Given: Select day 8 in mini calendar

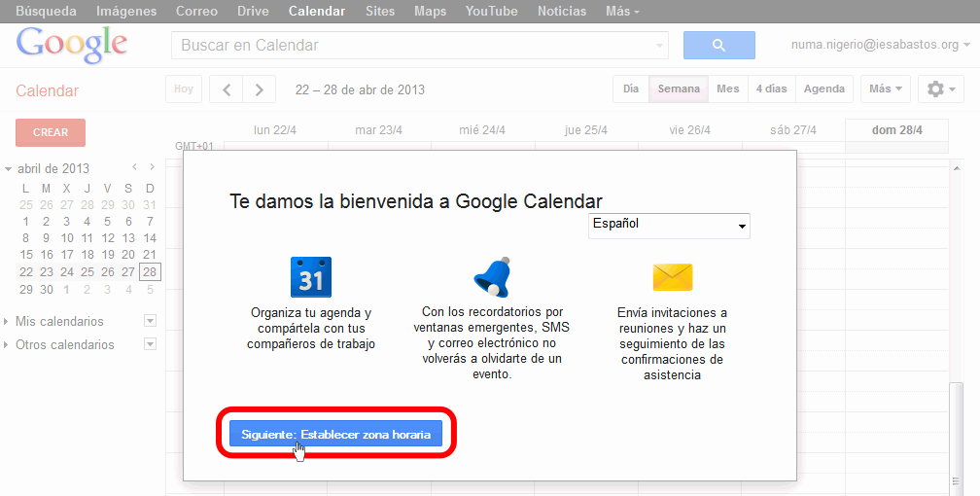Looking at the screenshot, I should [25, 237].
